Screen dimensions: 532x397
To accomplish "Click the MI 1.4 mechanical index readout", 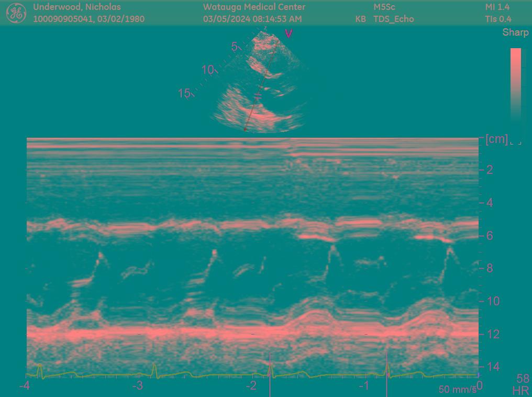I will click(497, 7).
